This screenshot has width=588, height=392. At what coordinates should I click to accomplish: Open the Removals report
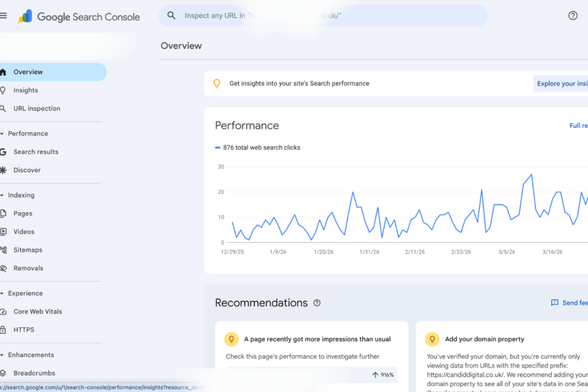point(29,268)
